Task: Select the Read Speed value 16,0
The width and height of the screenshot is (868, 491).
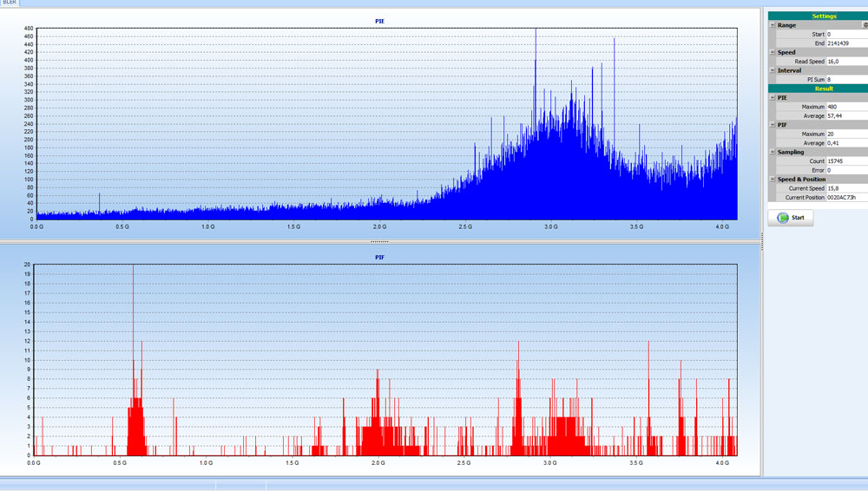Action: pos(847,62)
